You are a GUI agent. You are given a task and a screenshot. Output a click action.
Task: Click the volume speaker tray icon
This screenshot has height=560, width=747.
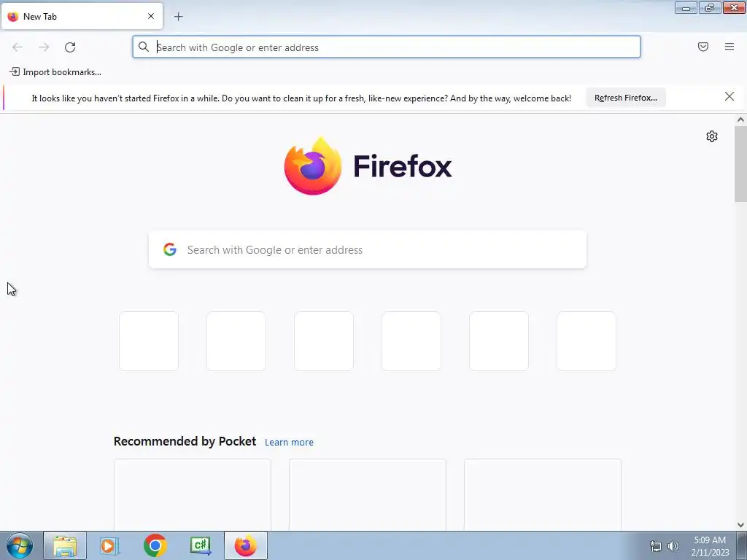point(673,546)
